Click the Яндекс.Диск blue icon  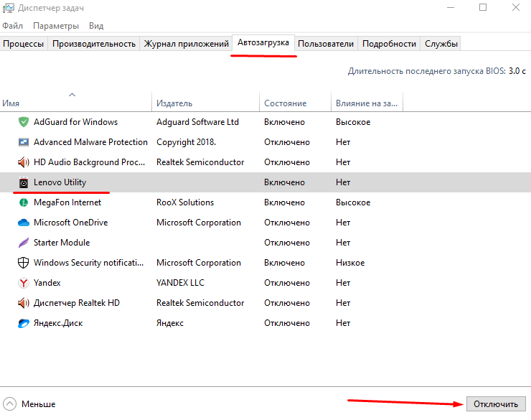tap(24, 323)
